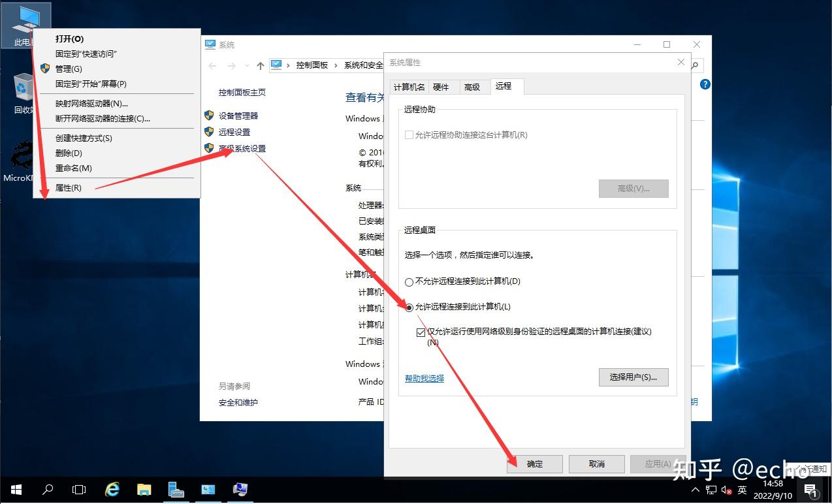This screenshot has height=504, width=832.
Task: Open Task View on the taskbar
Action: coord(78,489)
